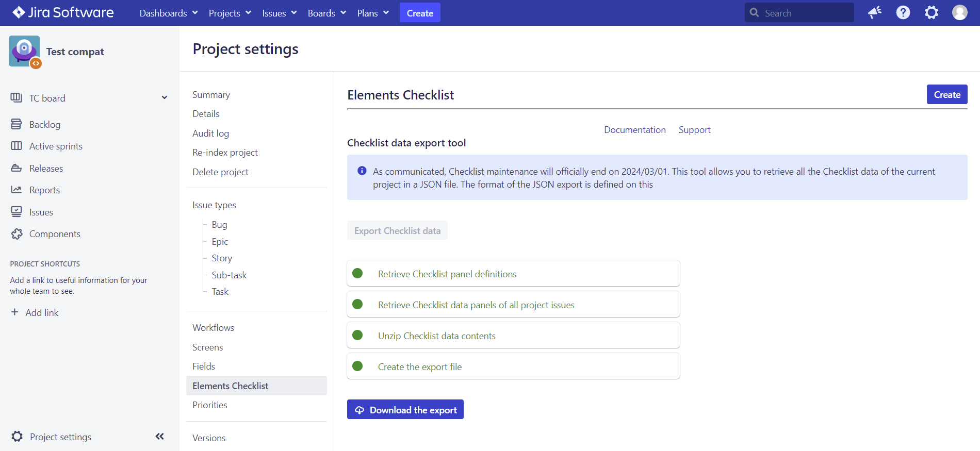Click the Search input field
Screen dimensions: 980x451
click(x=805, y=13)
